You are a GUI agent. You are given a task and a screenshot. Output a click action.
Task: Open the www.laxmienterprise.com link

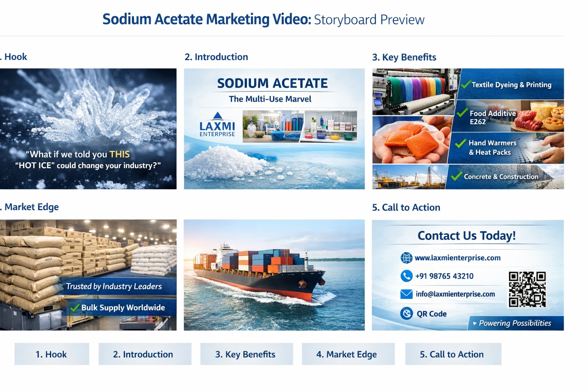point(457,258)
